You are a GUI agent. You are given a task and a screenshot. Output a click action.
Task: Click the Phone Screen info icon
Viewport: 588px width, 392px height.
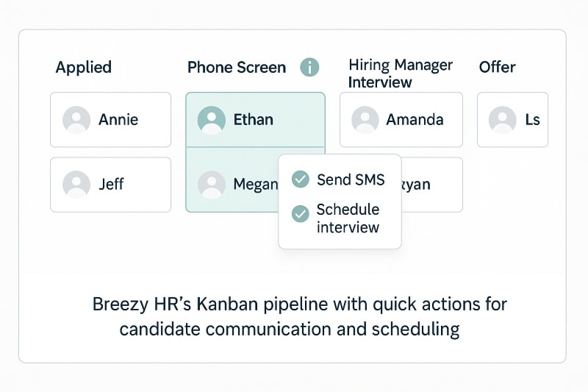[310, 68]
